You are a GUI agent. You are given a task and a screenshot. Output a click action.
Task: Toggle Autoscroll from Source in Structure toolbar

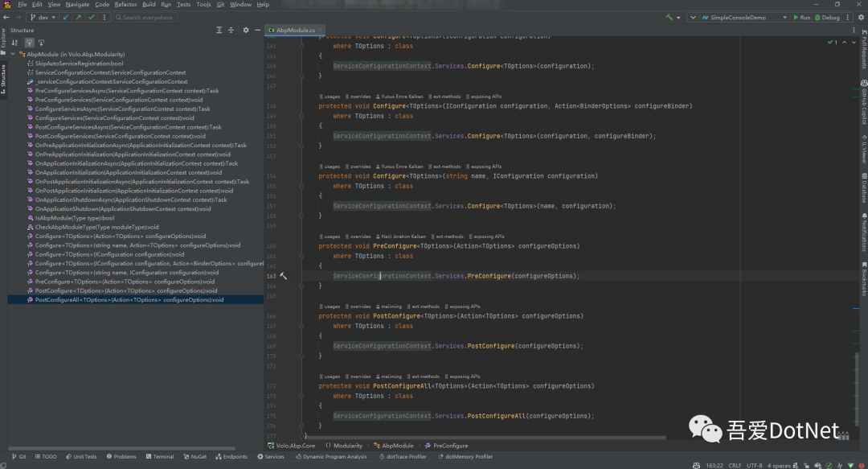point(41,43)
